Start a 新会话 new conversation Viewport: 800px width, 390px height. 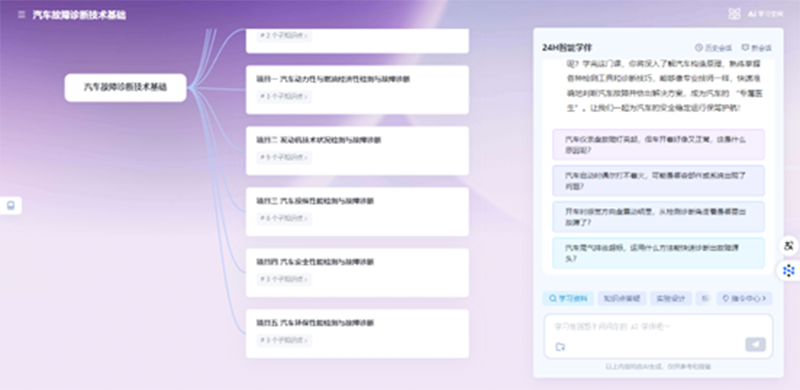[756, 48]
